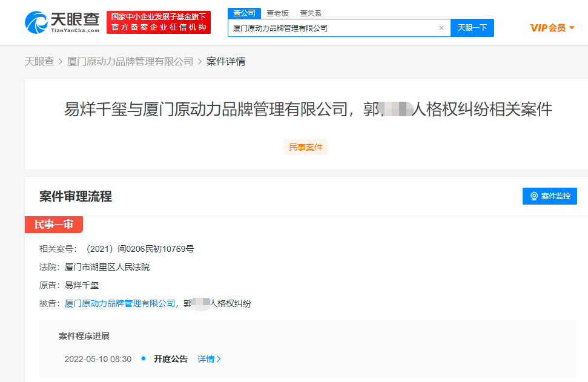
Task: Click the 天眼一下 search button
Action: tap(472, 28)
